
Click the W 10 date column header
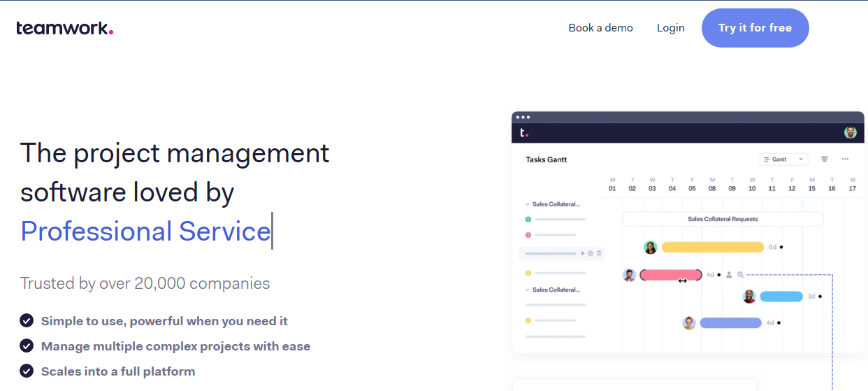pyautogui.click(x=752, y=184)
